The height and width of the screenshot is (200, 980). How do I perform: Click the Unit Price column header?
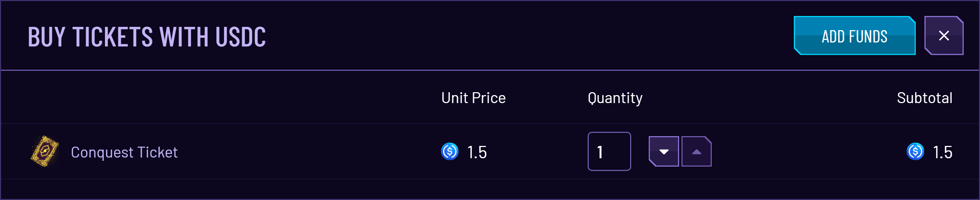(x=473, y=98)
